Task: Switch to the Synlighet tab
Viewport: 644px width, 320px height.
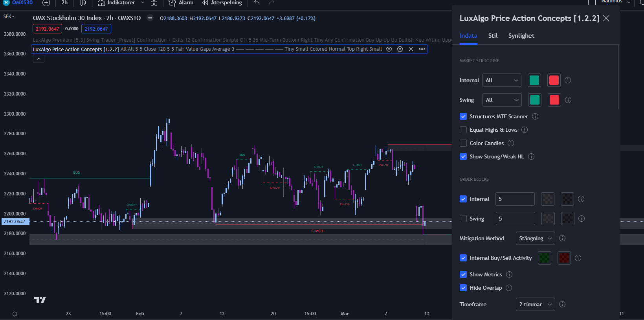Action: (x=521, y=36)
